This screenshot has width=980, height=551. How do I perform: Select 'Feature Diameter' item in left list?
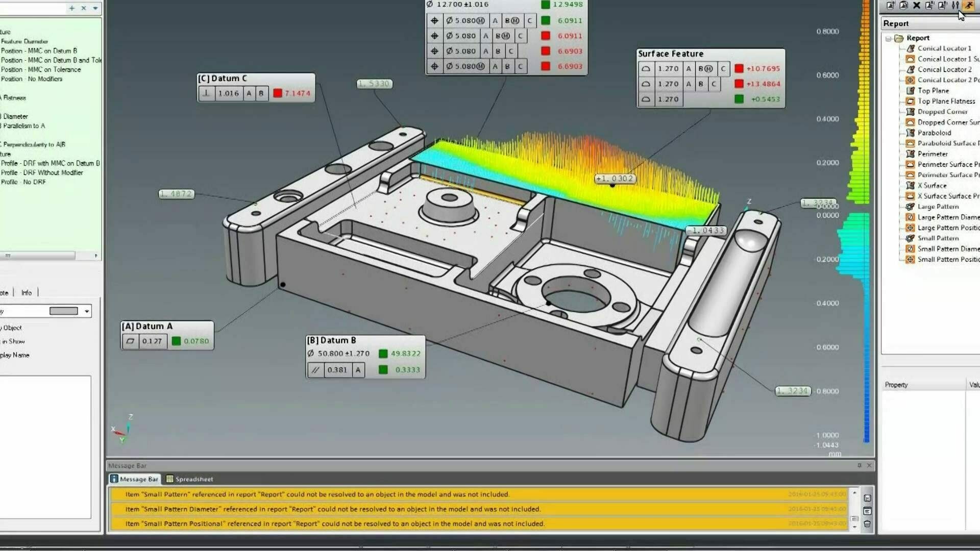click(x=24, y=42)
